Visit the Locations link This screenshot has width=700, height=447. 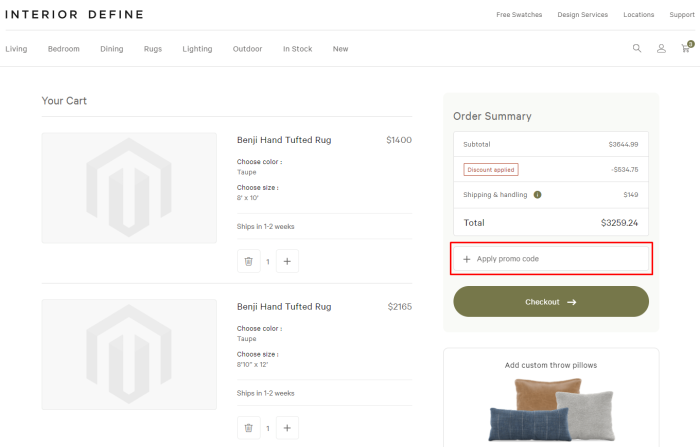point(638,15)
